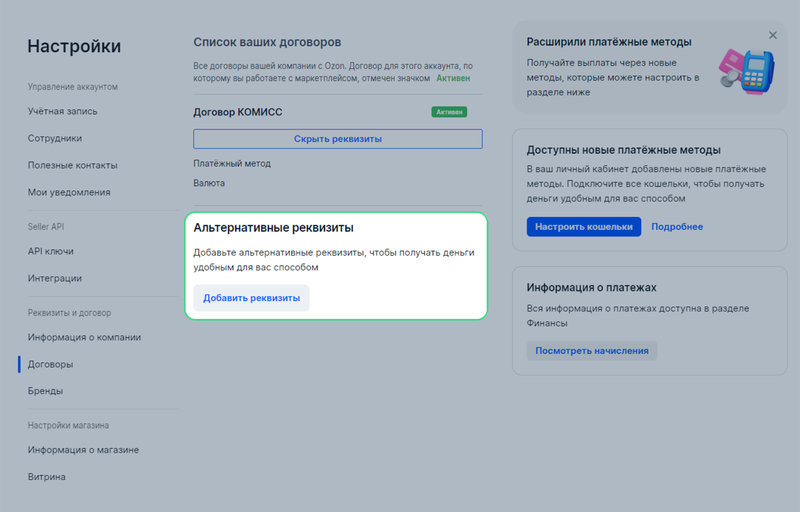Open Информация о магазине

[83, 450]
